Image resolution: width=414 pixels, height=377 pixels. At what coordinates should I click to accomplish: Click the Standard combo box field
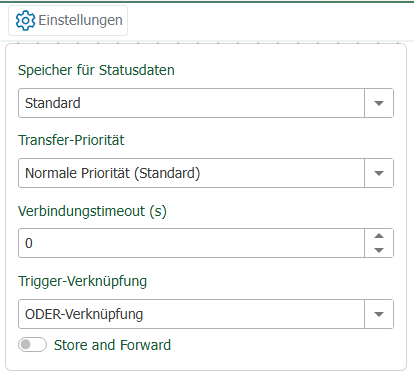tap(191, 103)
